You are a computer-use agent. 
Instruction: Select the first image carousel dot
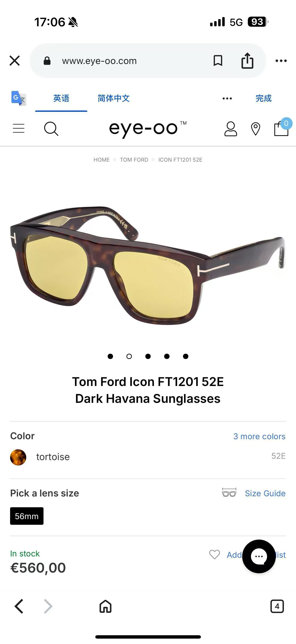click(110, 356)
